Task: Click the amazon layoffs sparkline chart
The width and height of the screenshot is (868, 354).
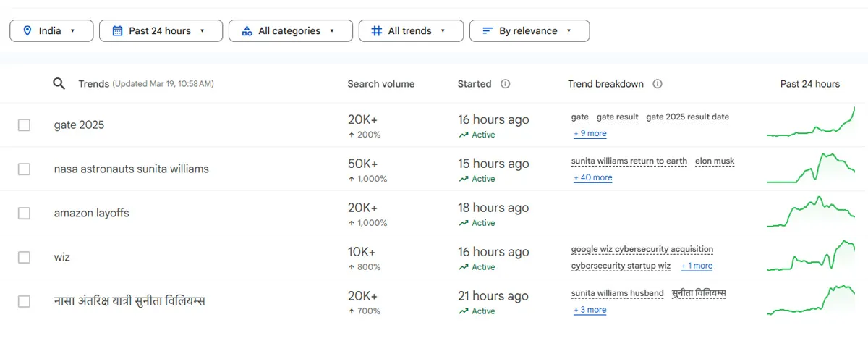Action: 811,211
